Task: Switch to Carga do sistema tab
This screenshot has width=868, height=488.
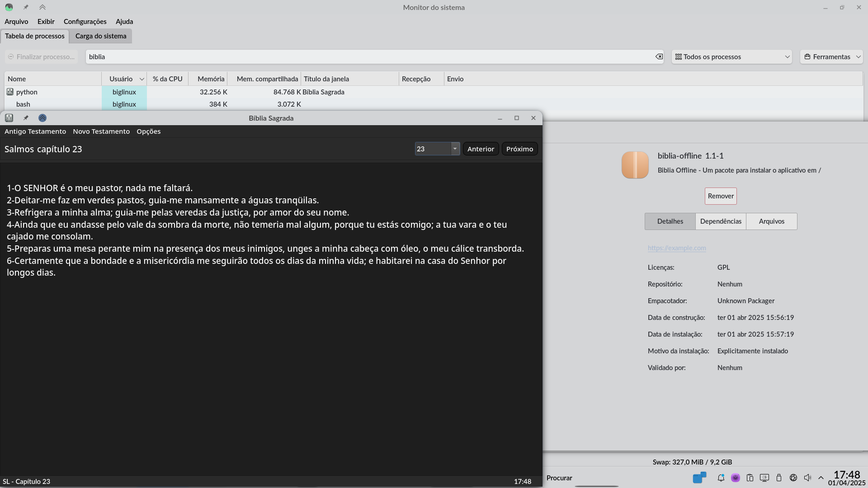Action: click(x=101, y=36)
